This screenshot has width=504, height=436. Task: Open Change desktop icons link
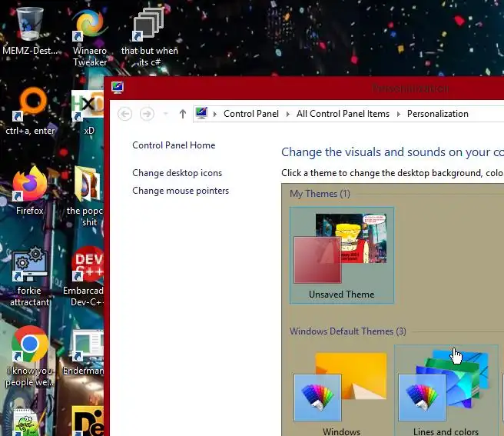[x=177, y=173]
